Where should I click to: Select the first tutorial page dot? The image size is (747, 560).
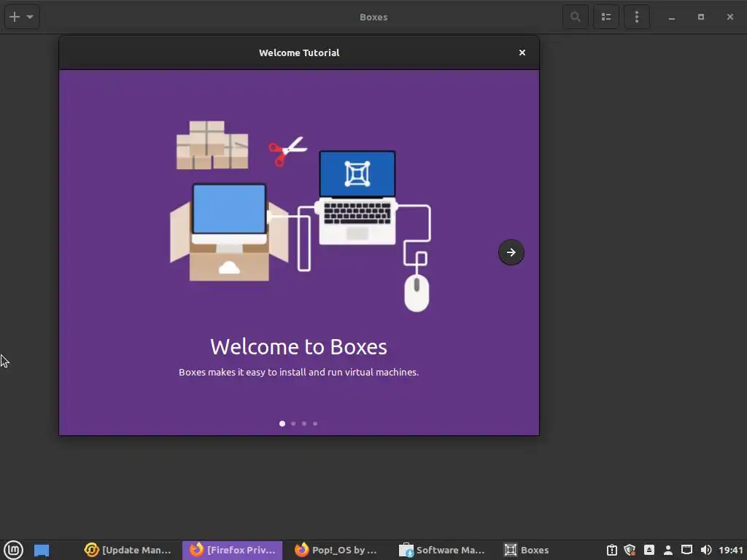[282, 424]
